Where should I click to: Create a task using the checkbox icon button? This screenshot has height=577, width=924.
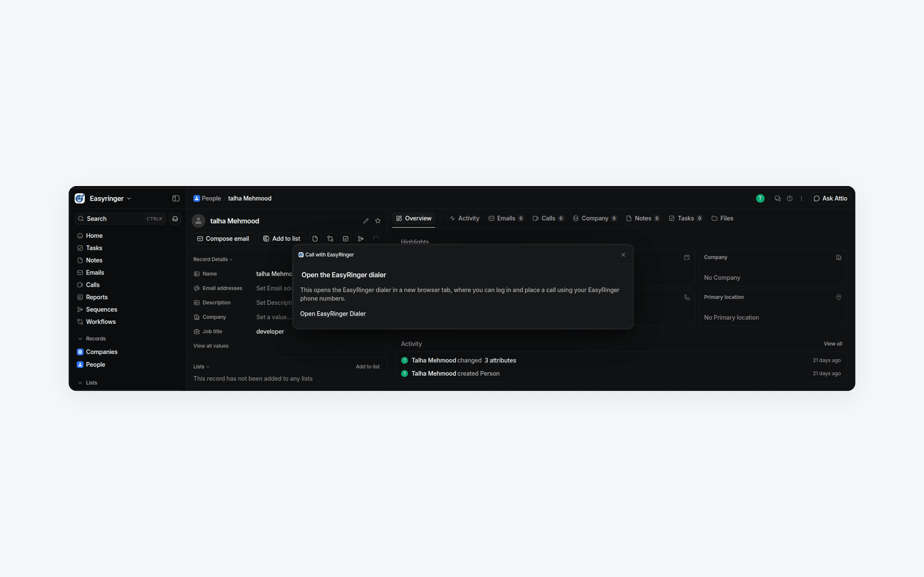click(346, 239)
